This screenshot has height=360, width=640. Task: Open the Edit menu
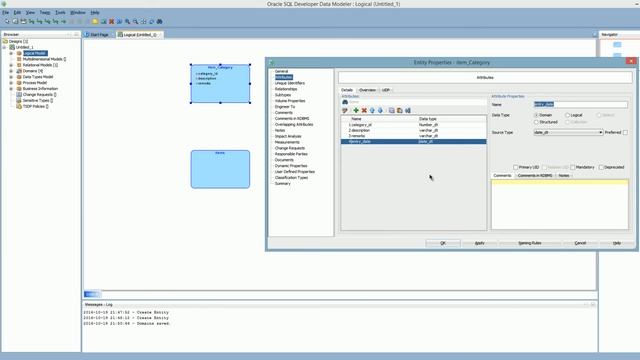(17, 13)
